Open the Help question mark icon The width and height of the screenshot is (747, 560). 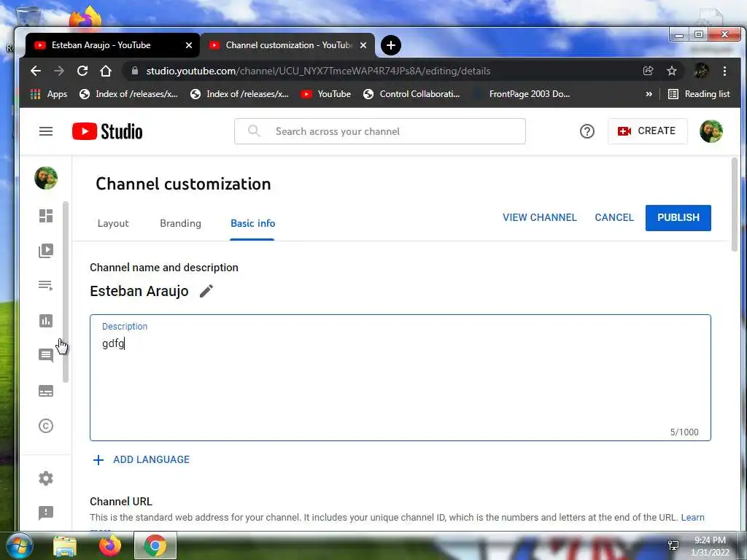pyautogui.click(x=587, y=131)
